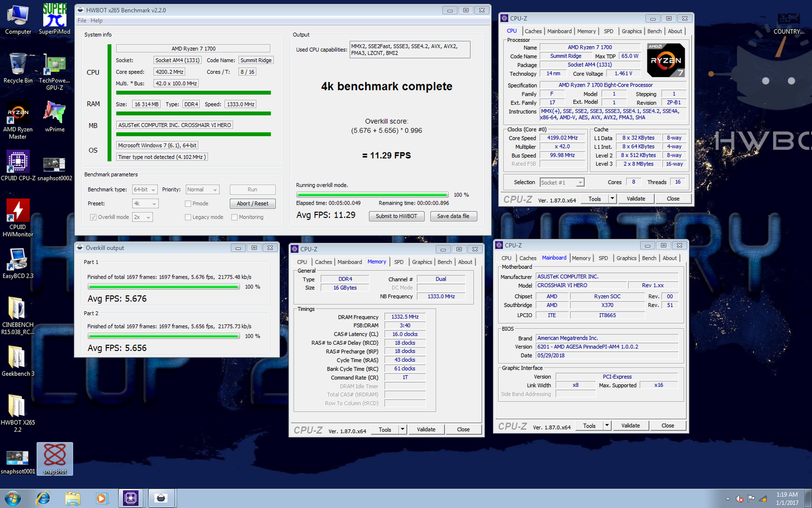812x508 pixels.
Task: Click Part 1 progress bar in Overkill output
Action: click(x=164, y=287)
